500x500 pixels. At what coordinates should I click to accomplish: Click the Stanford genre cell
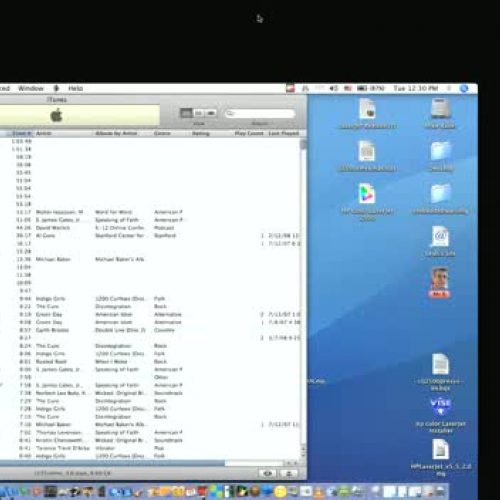(165, 236)
